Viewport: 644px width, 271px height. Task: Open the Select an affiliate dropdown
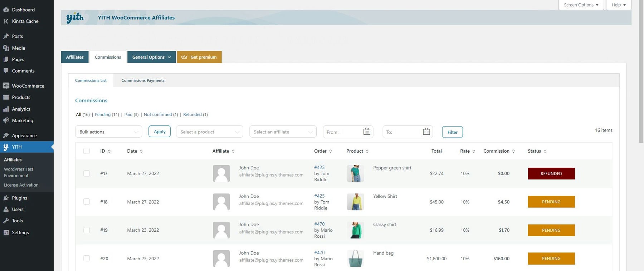coord(283,132)
